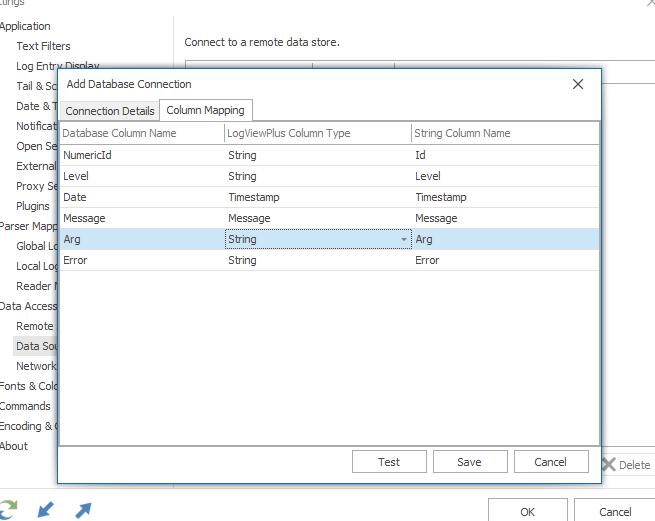Select the Level database column cell
This screenshot has width=655, height=521.
[142, 176]
